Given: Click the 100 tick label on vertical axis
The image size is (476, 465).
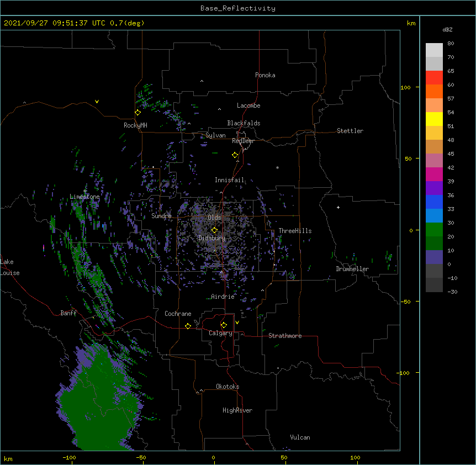Looking at the screenshot, I should (x=405, y=87).
